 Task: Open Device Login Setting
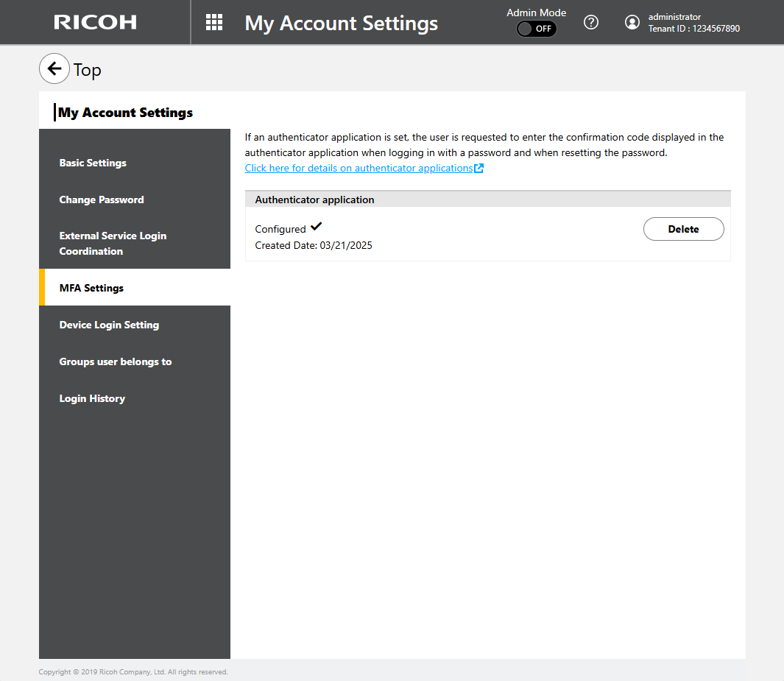[x=109, y=325]
